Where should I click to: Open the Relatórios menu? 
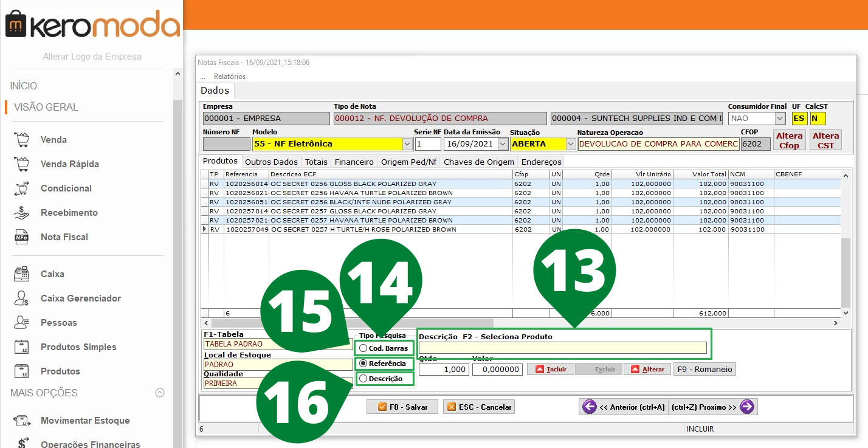pos(230,77)
